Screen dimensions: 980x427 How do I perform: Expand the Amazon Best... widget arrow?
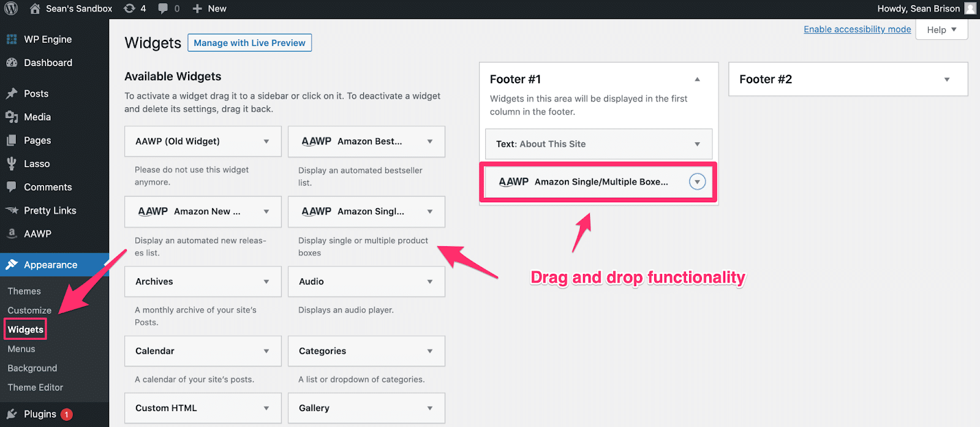(430, 142)
